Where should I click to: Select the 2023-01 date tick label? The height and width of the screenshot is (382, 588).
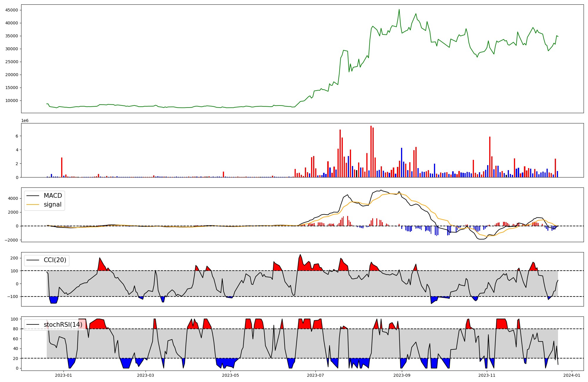coord(64,375)
